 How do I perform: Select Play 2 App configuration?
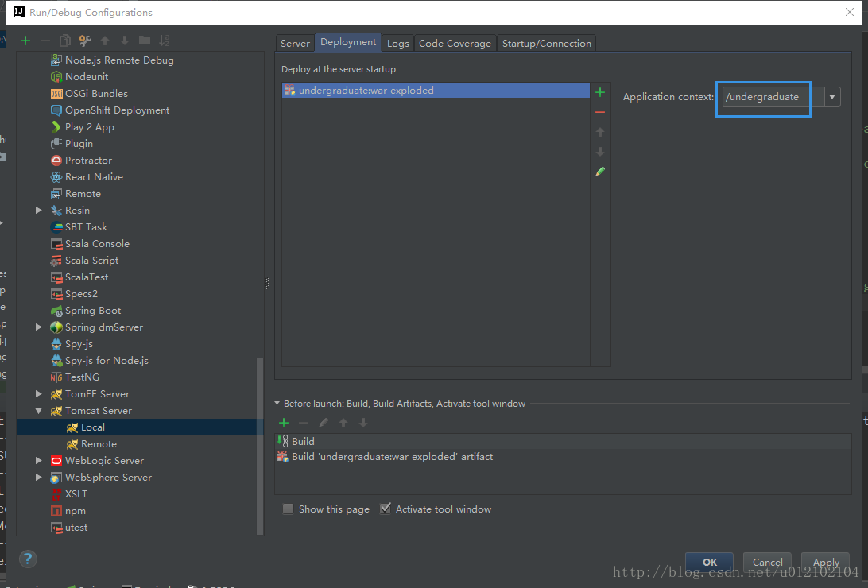(x=83, y=126)
